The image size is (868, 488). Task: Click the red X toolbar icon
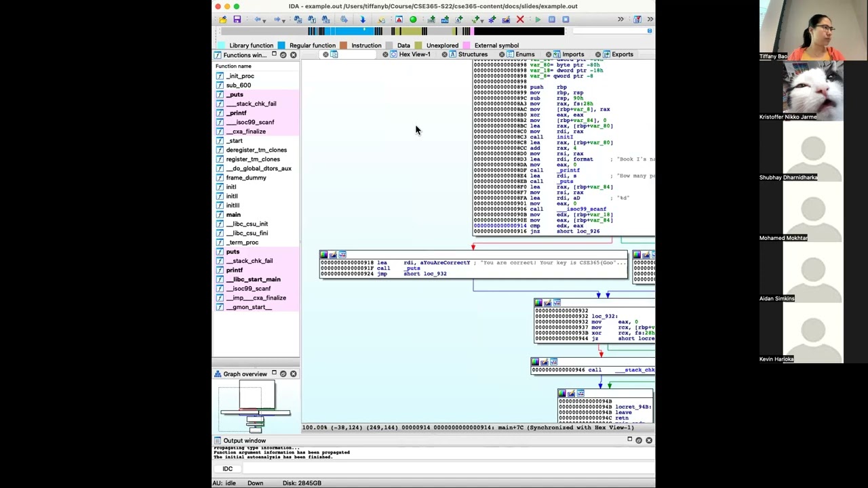click(520, 20)
